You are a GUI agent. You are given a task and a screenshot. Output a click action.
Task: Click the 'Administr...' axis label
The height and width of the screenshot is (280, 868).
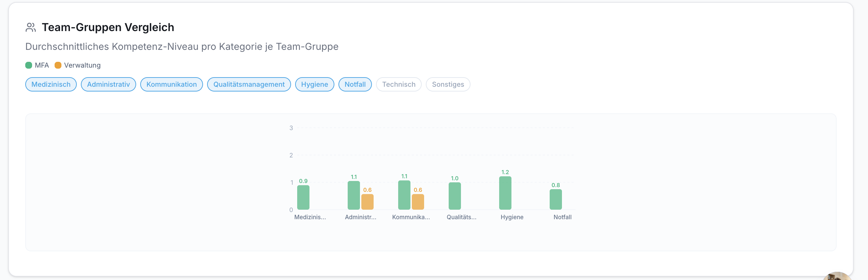(361, 217)
